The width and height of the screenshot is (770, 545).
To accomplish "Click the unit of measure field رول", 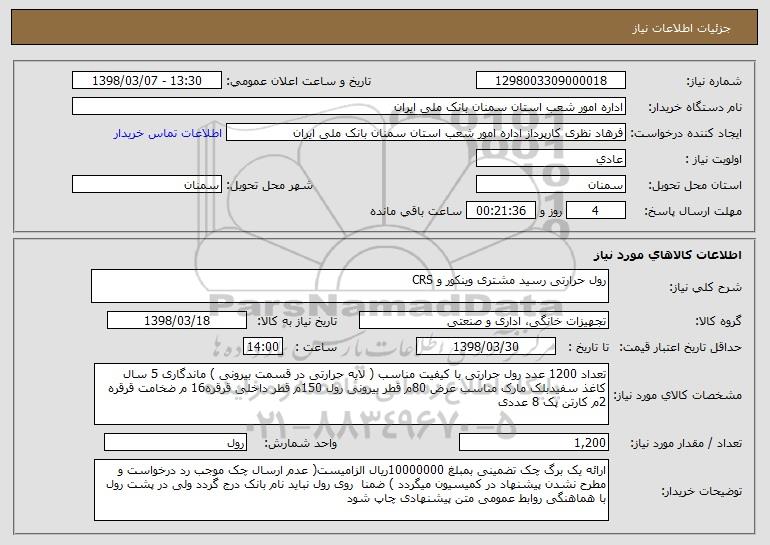I will 175,442.
